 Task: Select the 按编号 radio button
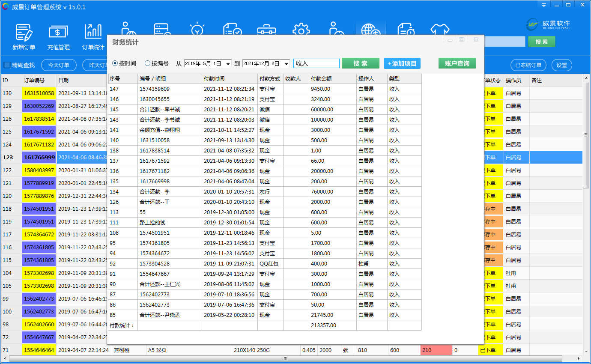tap(148, 63)
